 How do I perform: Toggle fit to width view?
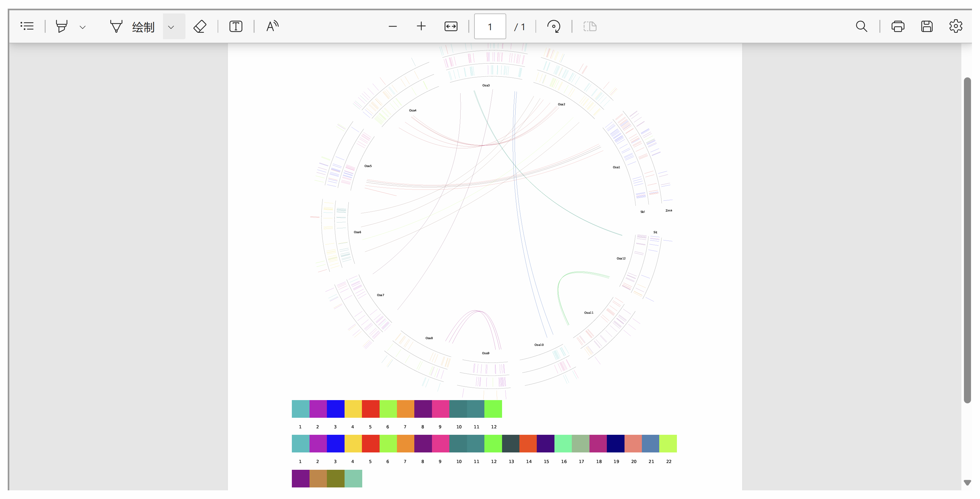point(451,26)
